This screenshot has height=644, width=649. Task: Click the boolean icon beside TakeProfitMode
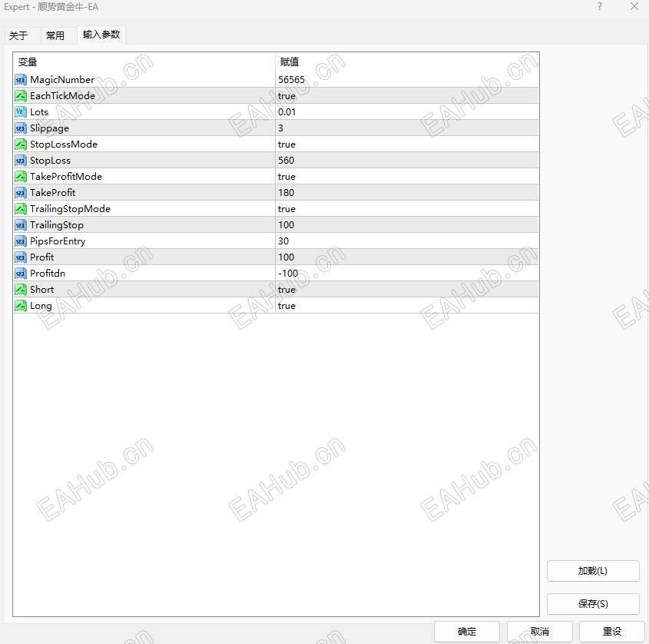click(x=21, y=177)
